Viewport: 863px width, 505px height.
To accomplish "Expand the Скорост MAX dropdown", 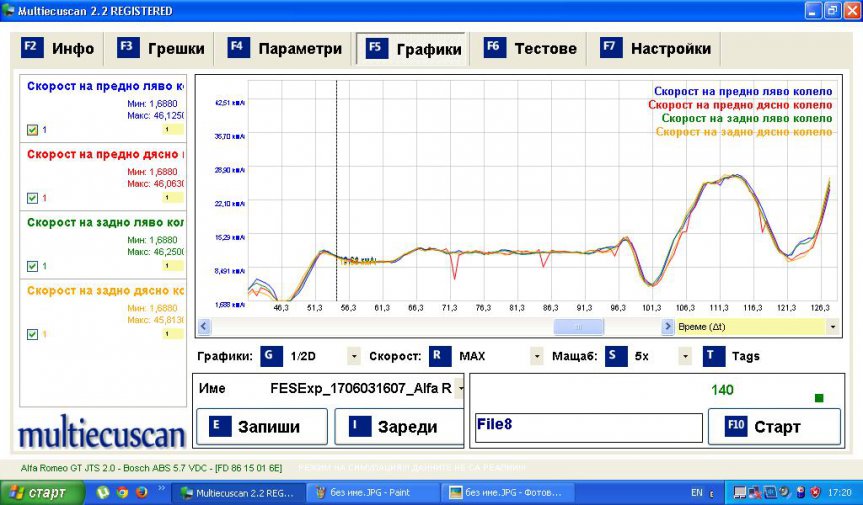I will point(537,356).
